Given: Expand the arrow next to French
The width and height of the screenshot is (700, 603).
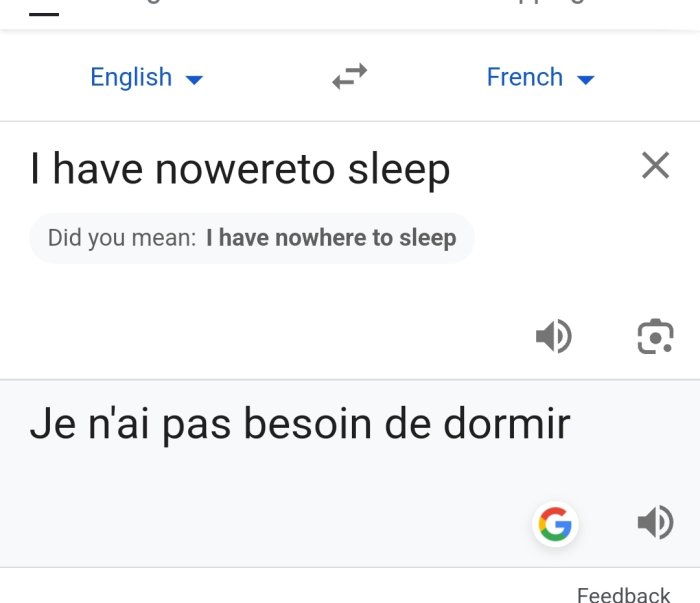Looking at the screenshot, I should click(x=585, y=80).
